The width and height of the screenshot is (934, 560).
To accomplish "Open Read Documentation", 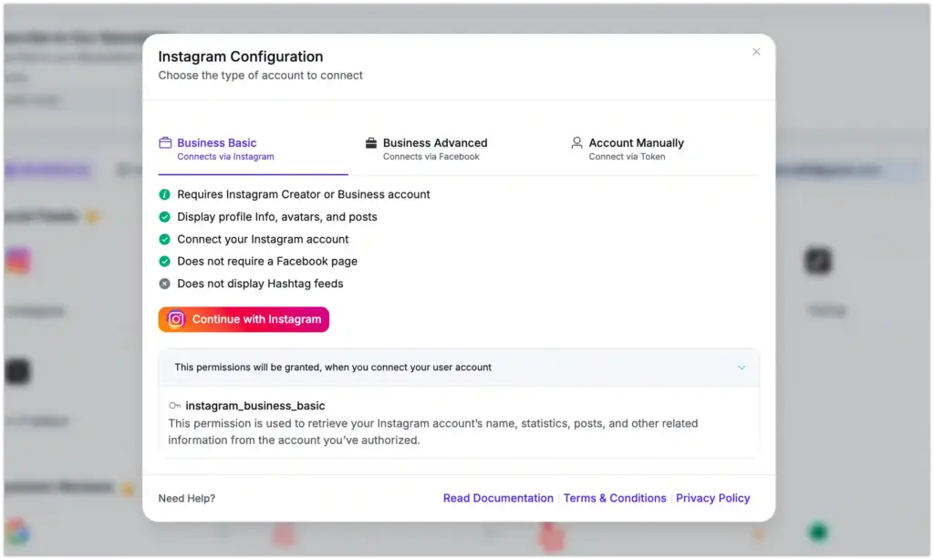I will click(x=498, y=498).
